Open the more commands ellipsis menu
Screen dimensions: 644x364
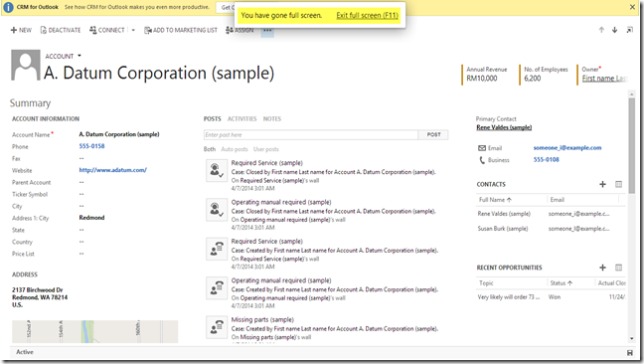coord(267,31)
